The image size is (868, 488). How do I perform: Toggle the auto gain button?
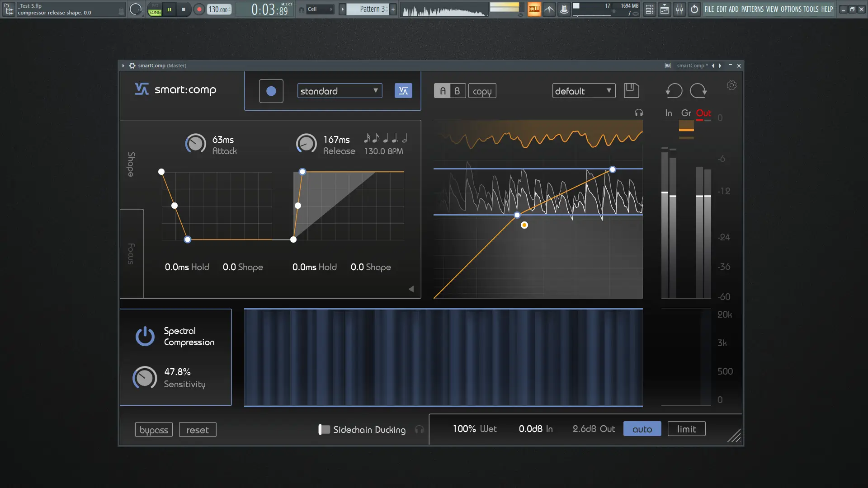tap(642, 429)
